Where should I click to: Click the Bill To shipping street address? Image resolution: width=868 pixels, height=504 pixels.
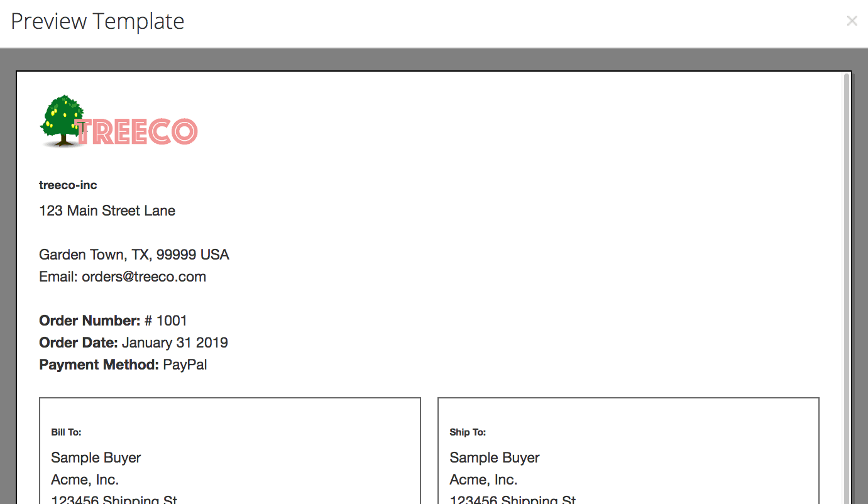click(x=114, y=500)
